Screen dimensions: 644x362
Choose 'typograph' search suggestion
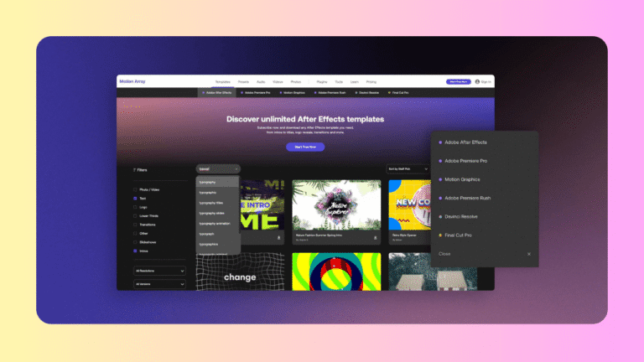[217, 234]
